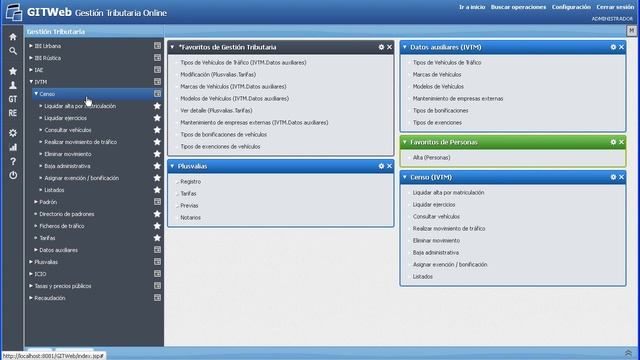Toggle favorite star for Liquidar ejercicios tree row
Viewport: 640px width, 360px height.
point(157,118)
